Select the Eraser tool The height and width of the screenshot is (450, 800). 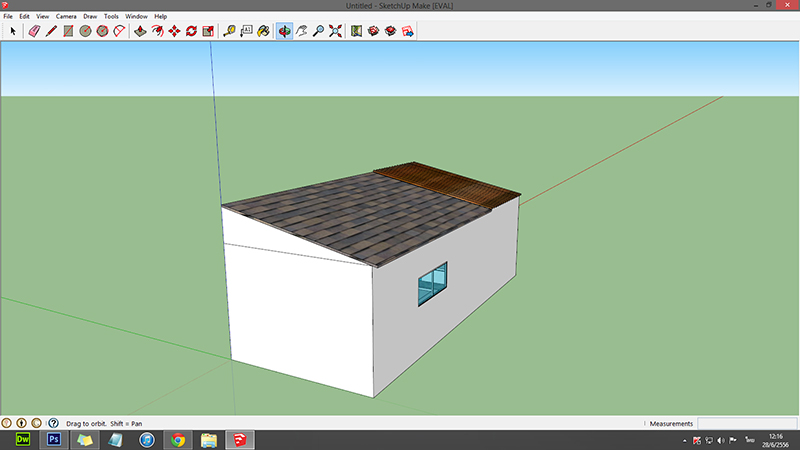[x=33, y=31]
